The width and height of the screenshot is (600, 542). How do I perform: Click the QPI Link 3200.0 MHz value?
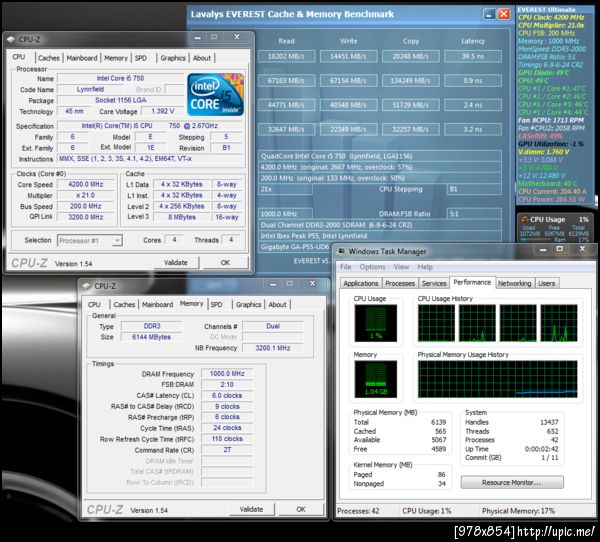(86, 217)
